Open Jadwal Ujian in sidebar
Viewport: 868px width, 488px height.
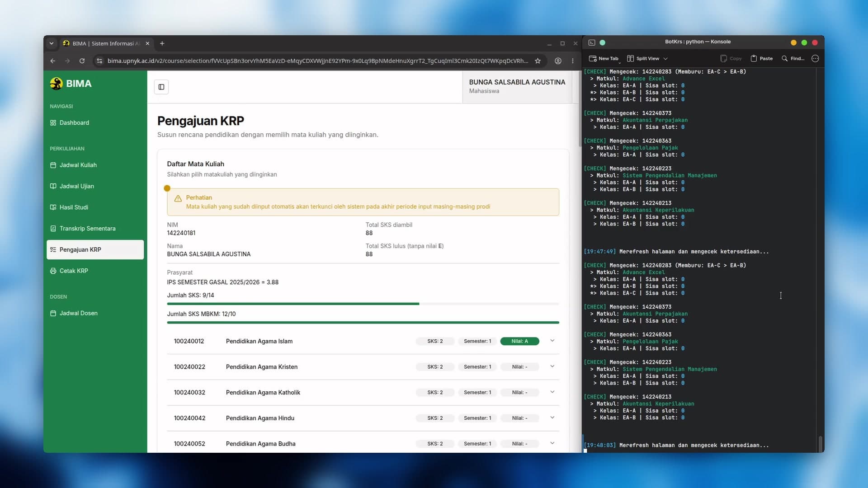pos(95,186)
